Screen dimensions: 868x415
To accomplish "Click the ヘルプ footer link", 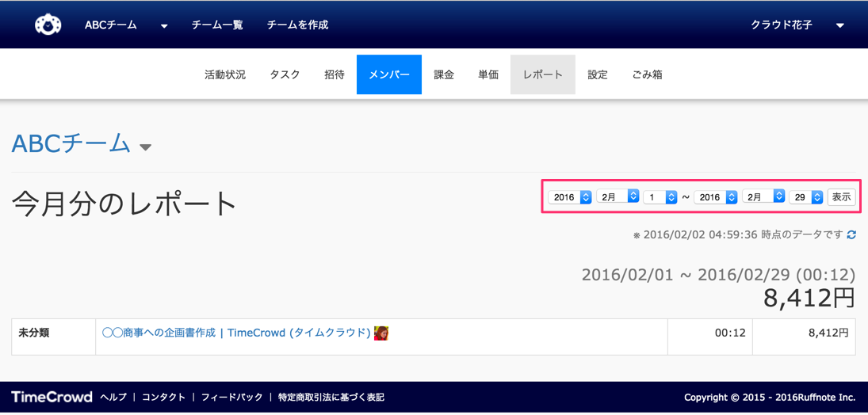I will 113,398.
